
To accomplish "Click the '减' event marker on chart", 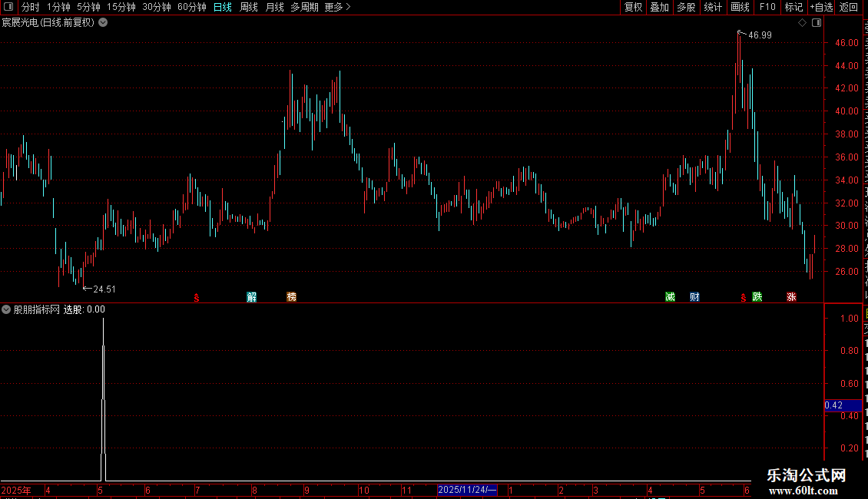I will 670,297.
